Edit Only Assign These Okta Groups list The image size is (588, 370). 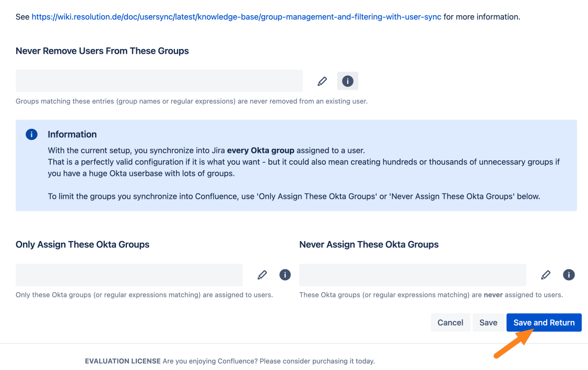point(262,274)
